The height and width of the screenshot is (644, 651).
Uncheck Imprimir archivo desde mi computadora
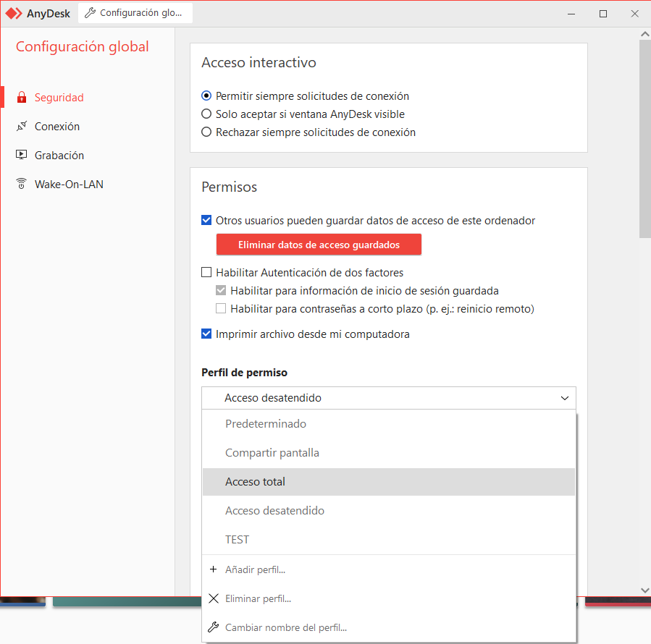pyautogui.click(x=206, y=334)
